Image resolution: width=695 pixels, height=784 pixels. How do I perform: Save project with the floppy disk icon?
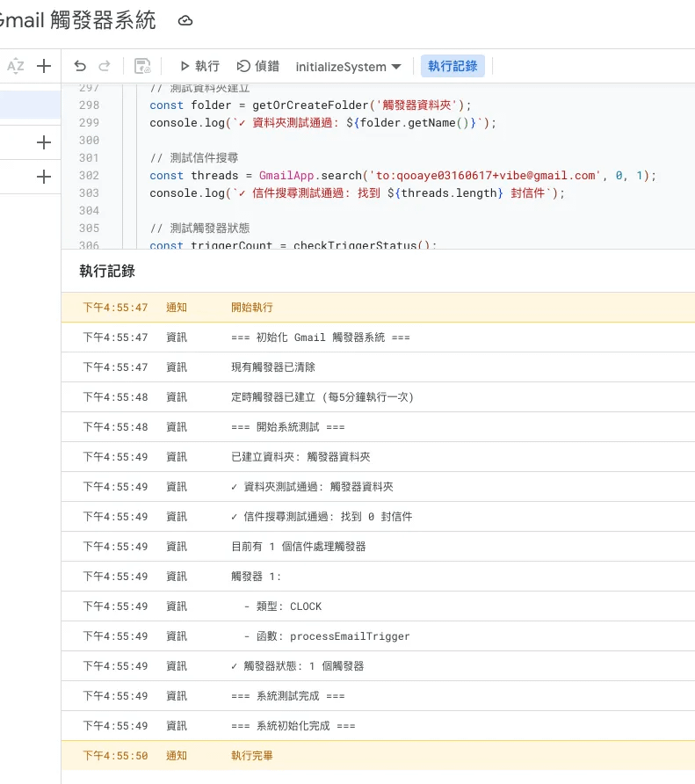[142, 66]
